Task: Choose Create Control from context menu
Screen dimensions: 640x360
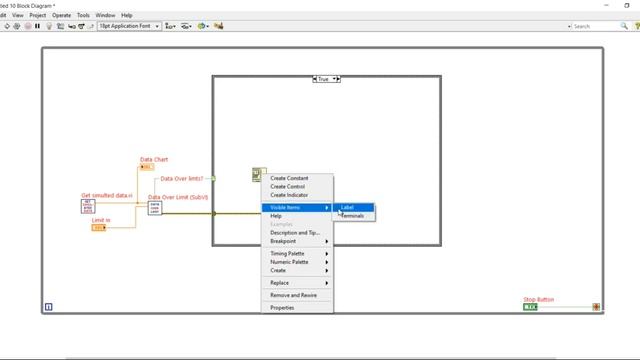Action: (297, 187)
